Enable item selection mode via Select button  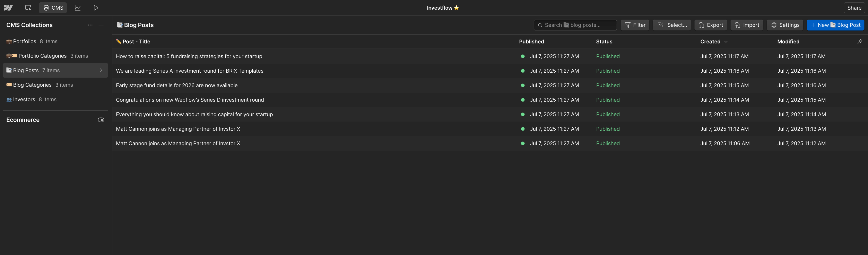click(672, 25)
